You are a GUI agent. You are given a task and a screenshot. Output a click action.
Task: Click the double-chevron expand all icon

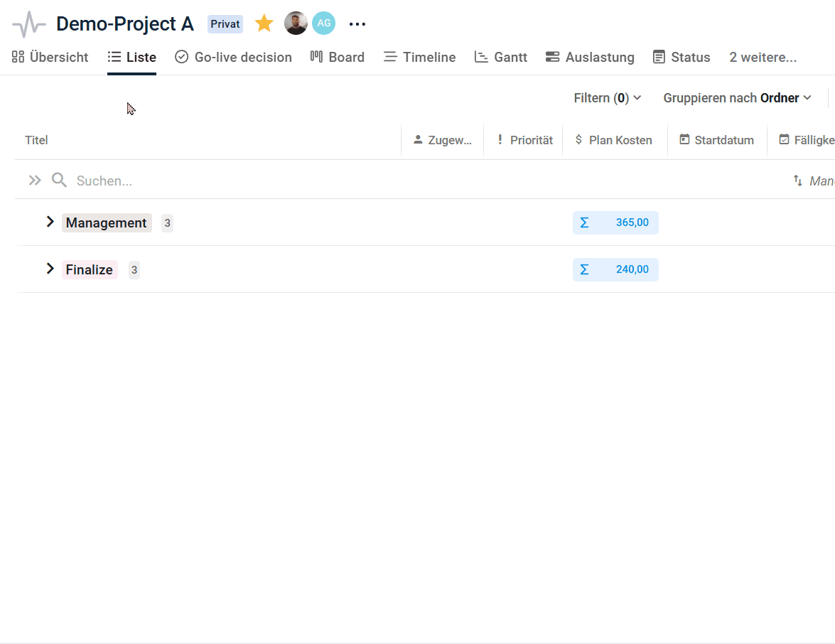(x=35, y=181)
